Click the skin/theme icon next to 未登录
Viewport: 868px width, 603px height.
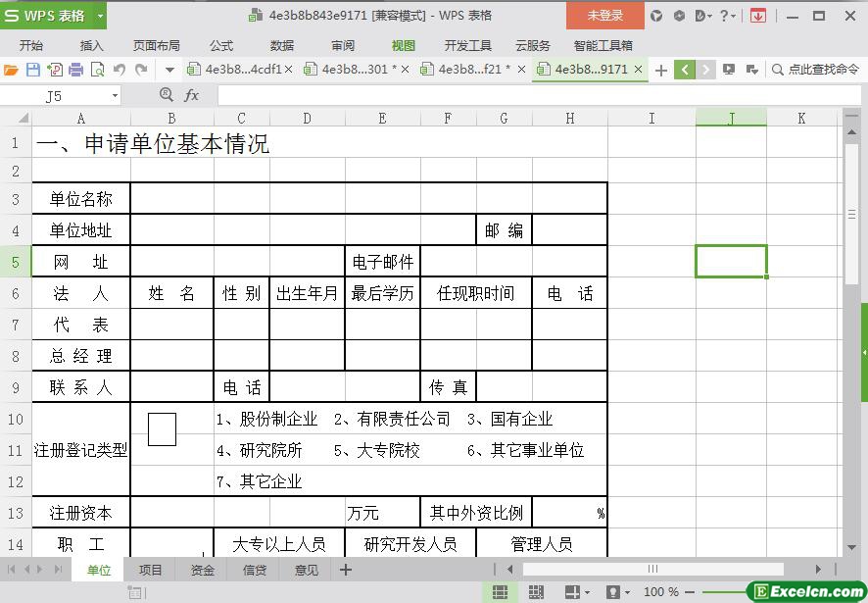[x=656, y=16]
